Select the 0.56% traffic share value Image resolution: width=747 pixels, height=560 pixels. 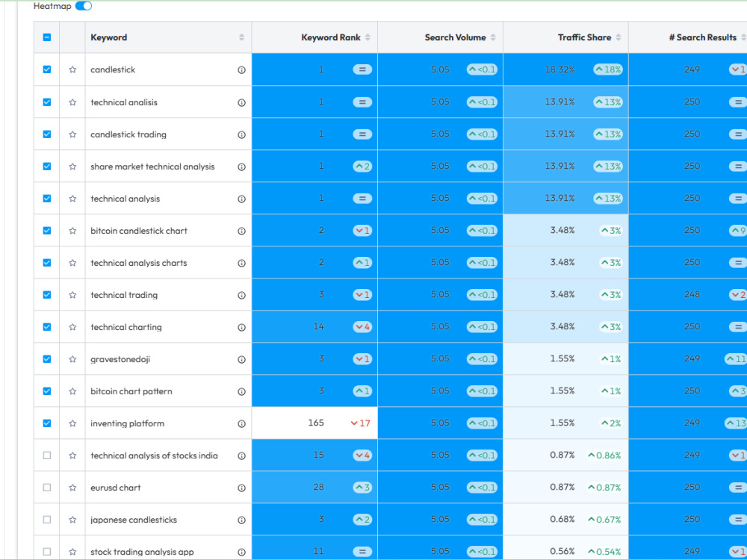click(562, 552)
